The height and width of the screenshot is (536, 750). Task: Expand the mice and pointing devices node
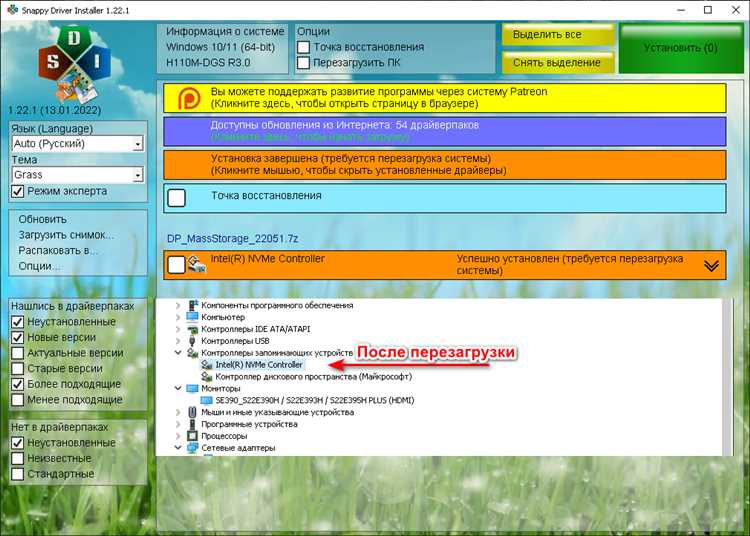tap(178, 412)
